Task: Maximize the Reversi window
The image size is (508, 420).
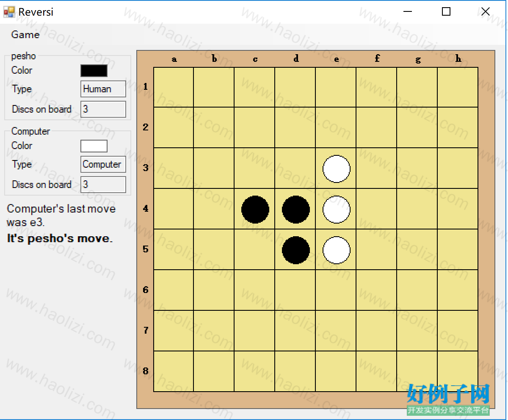Action: (x=446, y=12)
